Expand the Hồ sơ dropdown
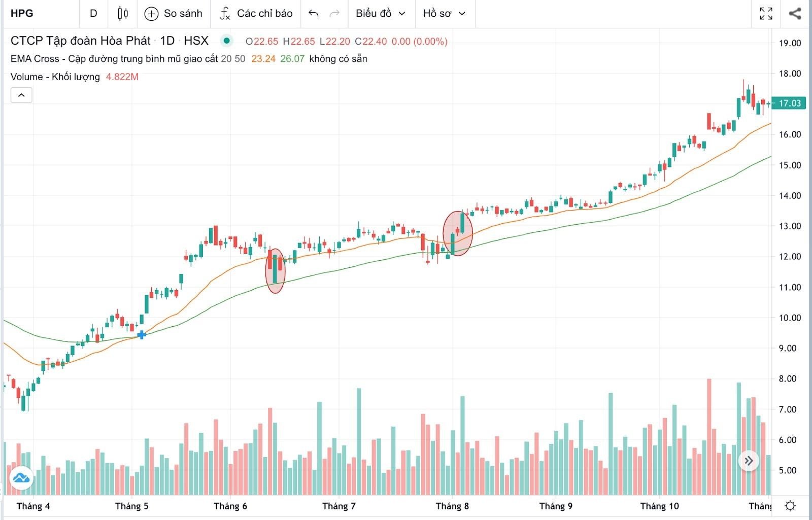The height and width of the screenshot is (520, 812). (x=445, y=14)
